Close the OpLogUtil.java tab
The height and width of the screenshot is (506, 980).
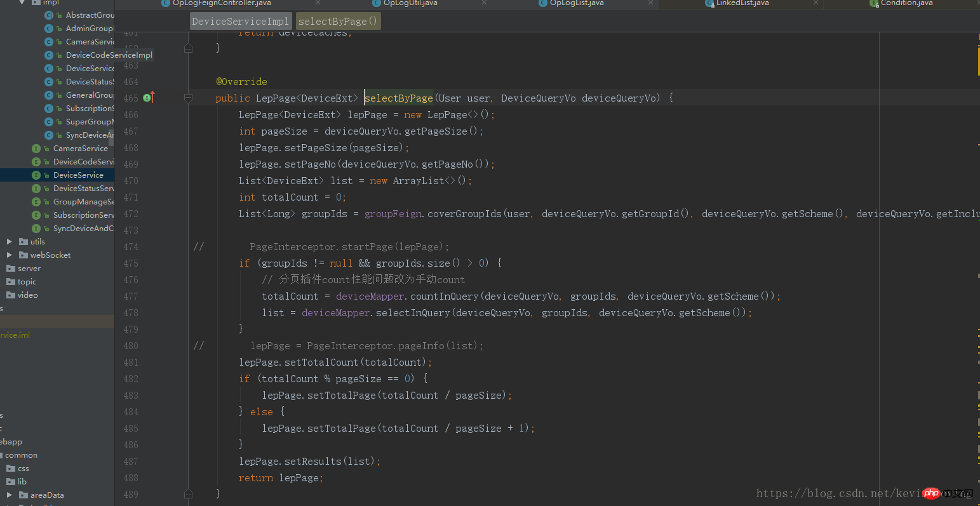485,3
